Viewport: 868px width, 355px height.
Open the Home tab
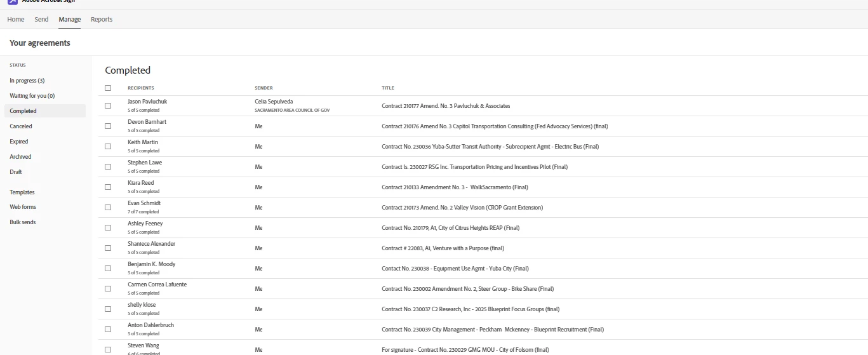[x=16, y=20]
